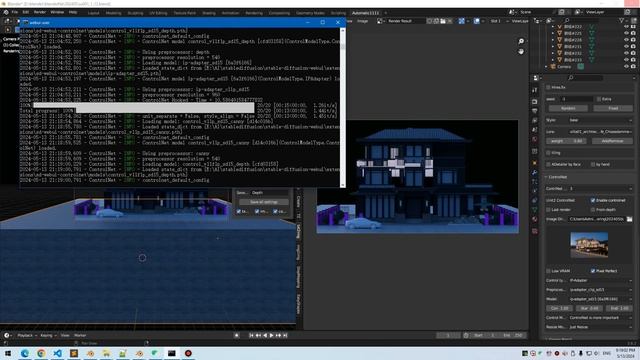Viewport: 640px width, 360px height.
Task: Open the Style dropdown
Action: coord(600,120)
